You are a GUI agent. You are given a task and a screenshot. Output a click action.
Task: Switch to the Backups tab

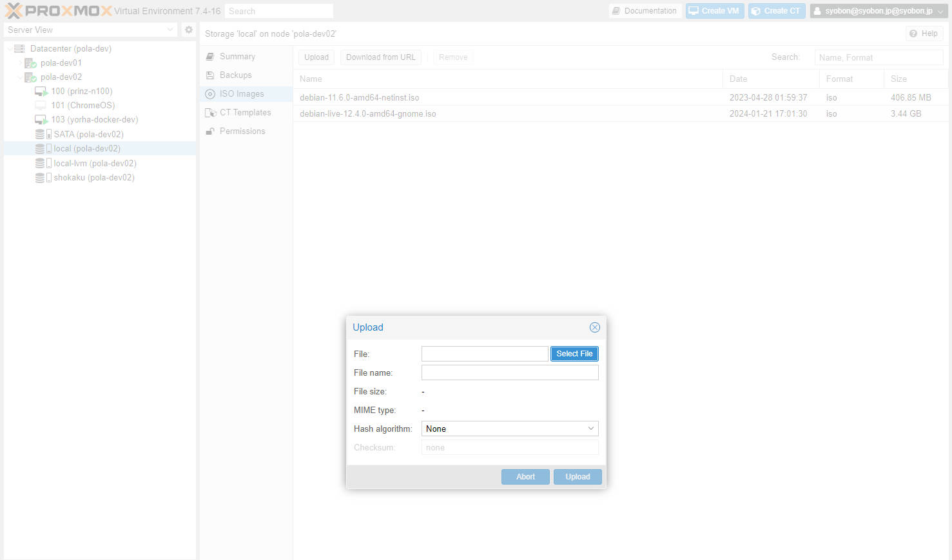point(235,75)
